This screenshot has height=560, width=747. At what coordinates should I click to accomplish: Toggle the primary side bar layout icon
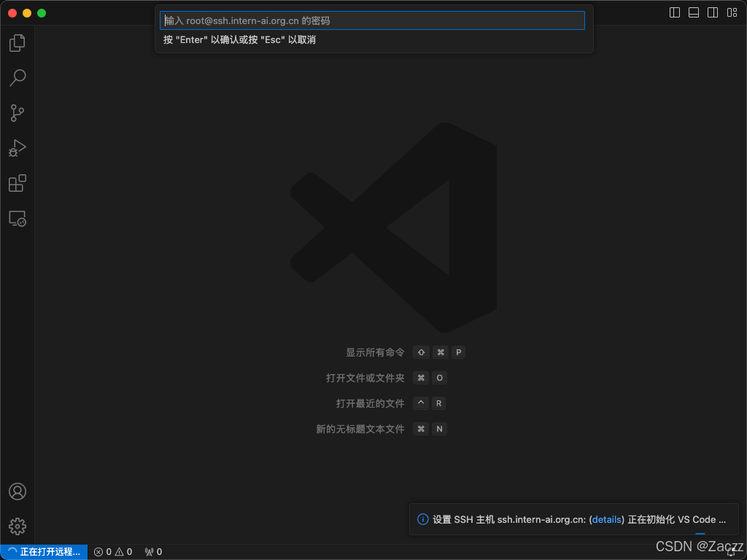675,12
